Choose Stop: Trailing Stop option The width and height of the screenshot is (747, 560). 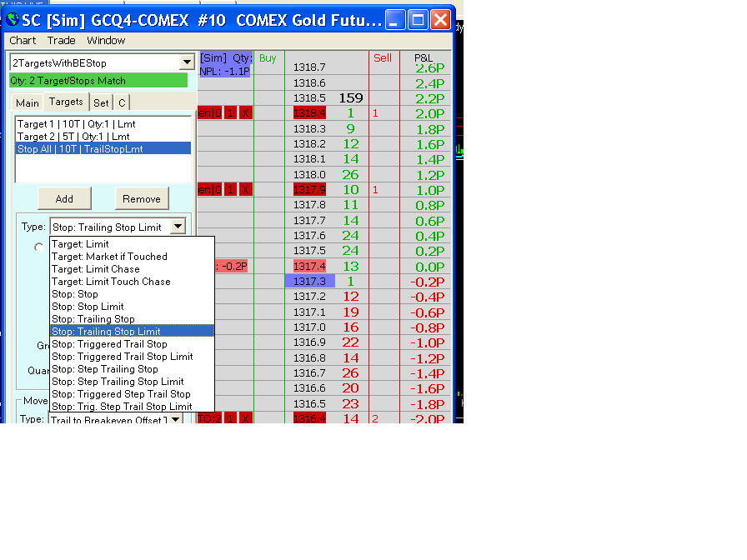click(132, 318)
